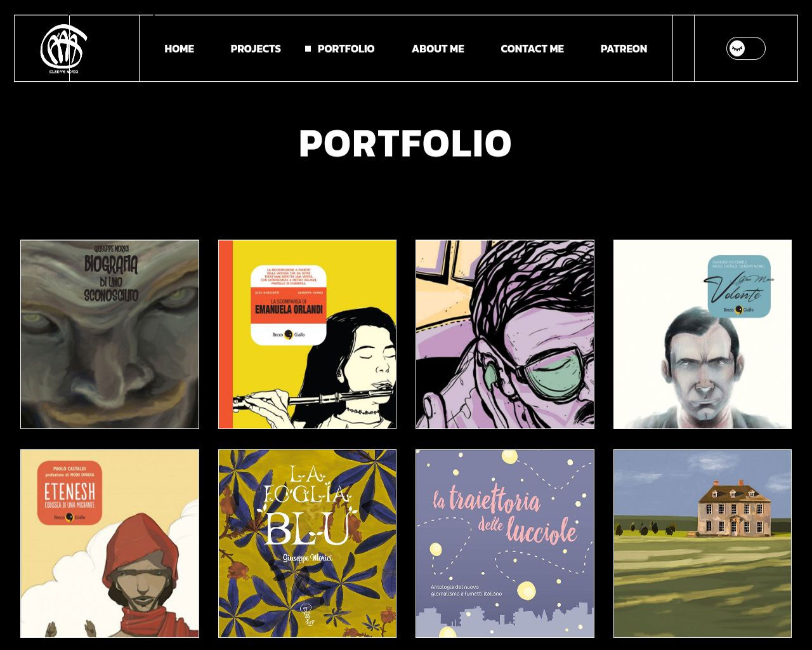This screenshot has width=812, height=650.
Task: Go to the Projects page
Action: pos(256,49)
